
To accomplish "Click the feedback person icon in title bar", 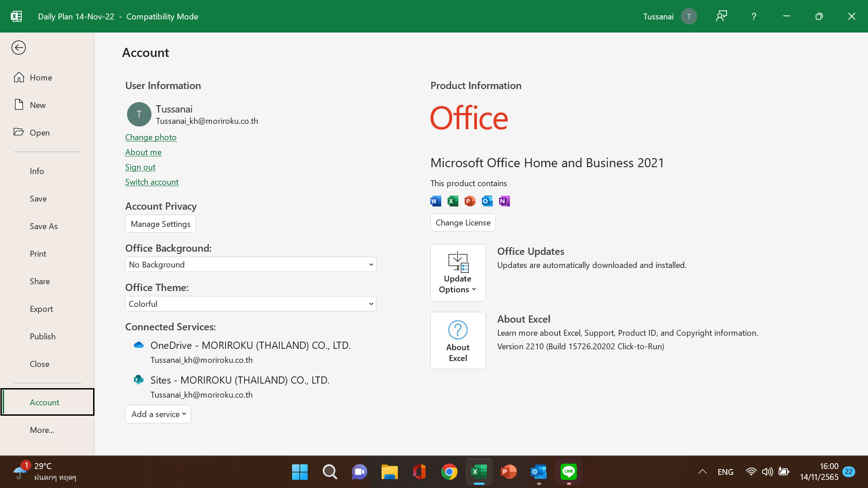I will (721, 16).
